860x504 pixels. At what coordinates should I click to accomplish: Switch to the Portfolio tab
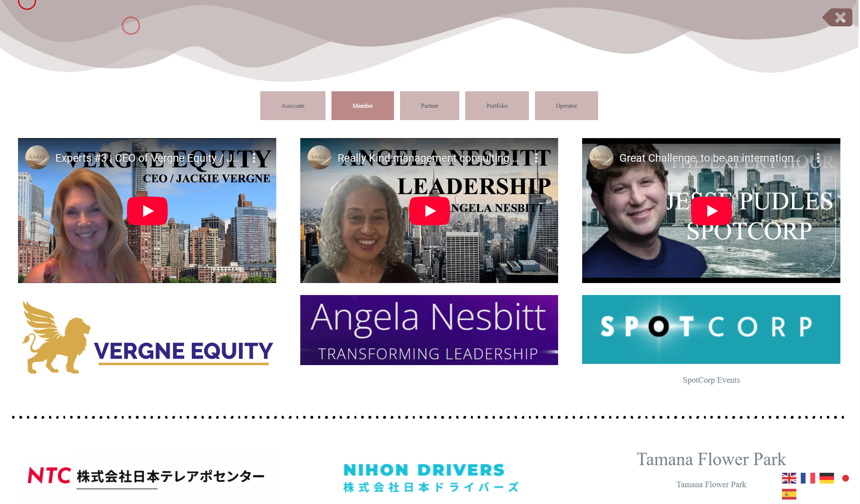click(497, 106)
